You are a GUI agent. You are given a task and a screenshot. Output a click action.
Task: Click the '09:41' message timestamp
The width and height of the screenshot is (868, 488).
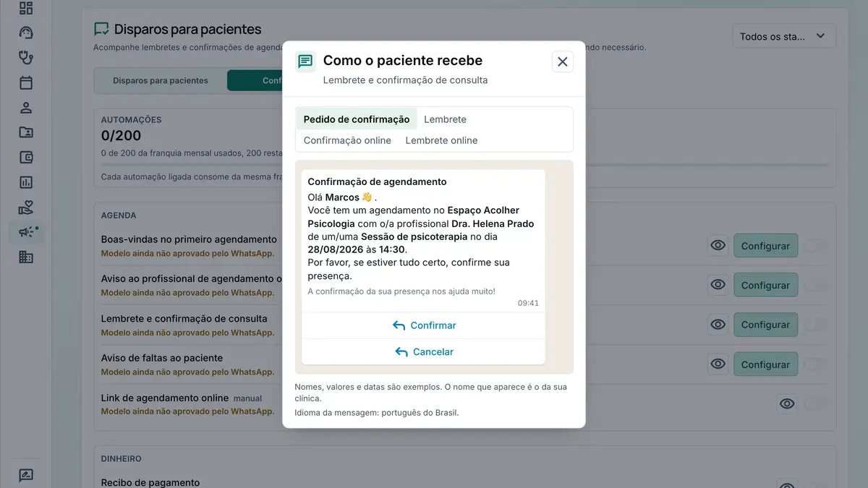click(x=528, y=304)
